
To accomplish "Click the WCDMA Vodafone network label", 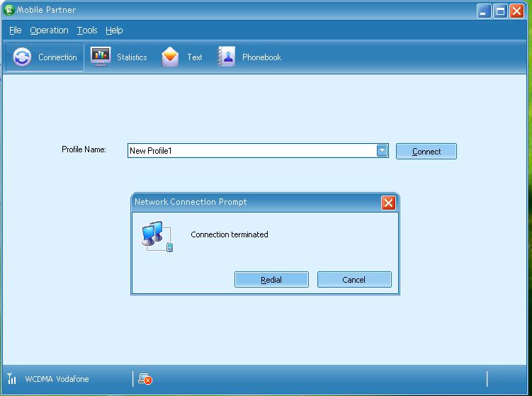I will (x=57, y=379).
